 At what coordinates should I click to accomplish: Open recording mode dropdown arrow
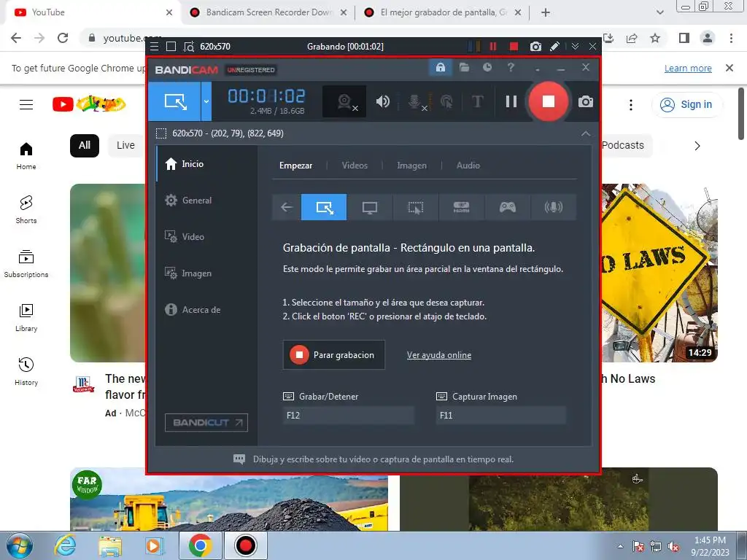(206, 101)
